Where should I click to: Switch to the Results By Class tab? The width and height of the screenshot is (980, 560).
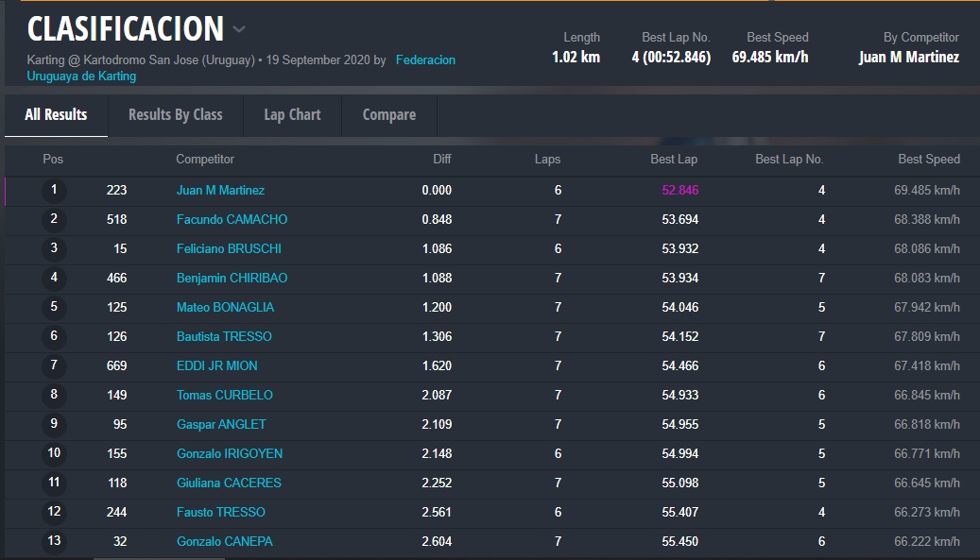click(175, 114)
